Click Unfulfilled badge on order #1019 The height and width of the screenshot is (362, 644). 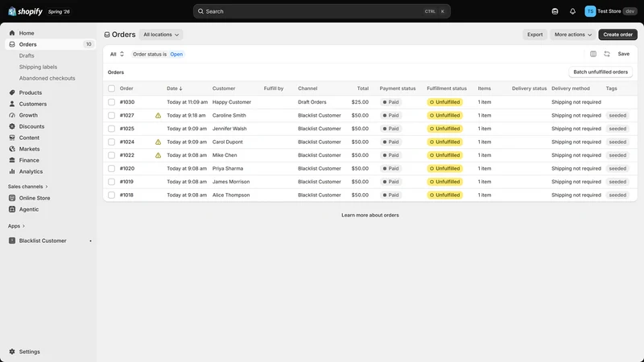[x=445, y=182]
